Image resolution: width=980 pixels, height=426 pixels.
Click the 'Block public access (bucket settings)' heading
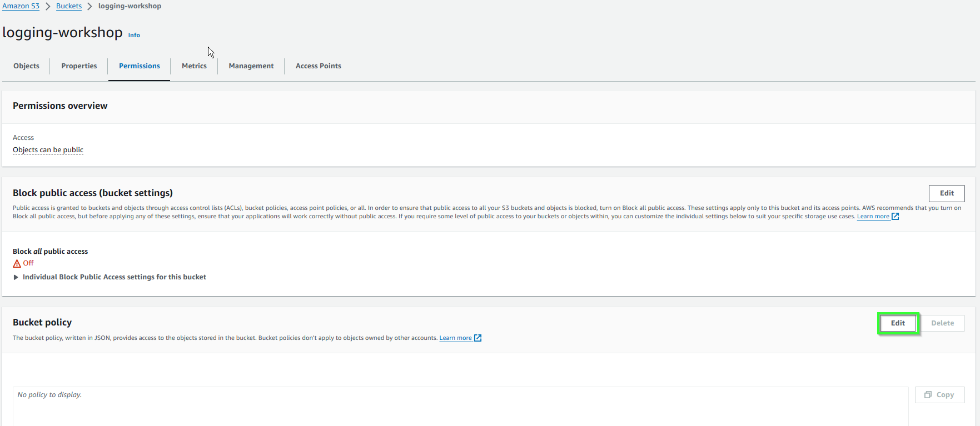coord(93,193)
